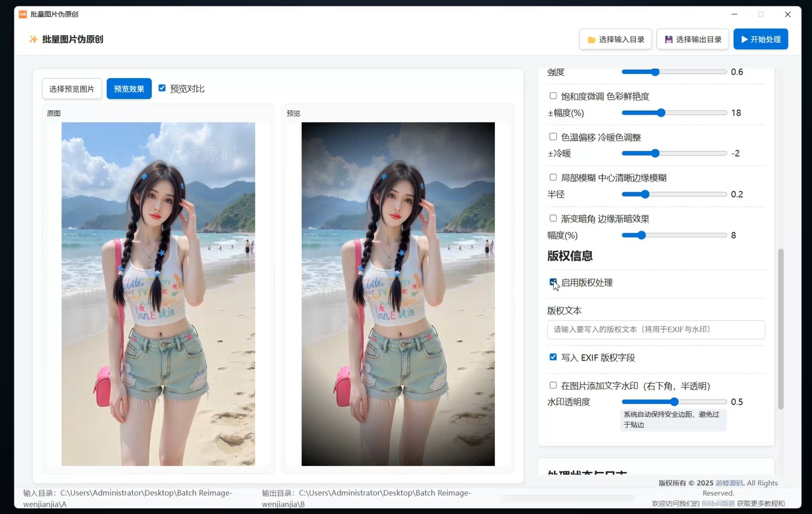Adjust the ±冷暖 color temperature slider
This screenshot has height=514, width=812.
point(674,153)
